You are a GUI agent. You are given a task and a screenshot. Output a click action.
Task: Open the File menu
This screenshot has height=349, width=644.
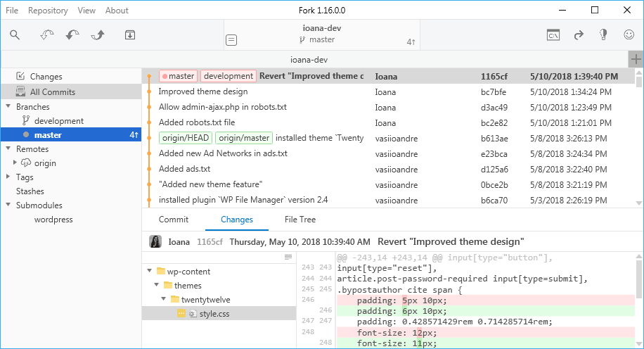(x=12, y=11)
